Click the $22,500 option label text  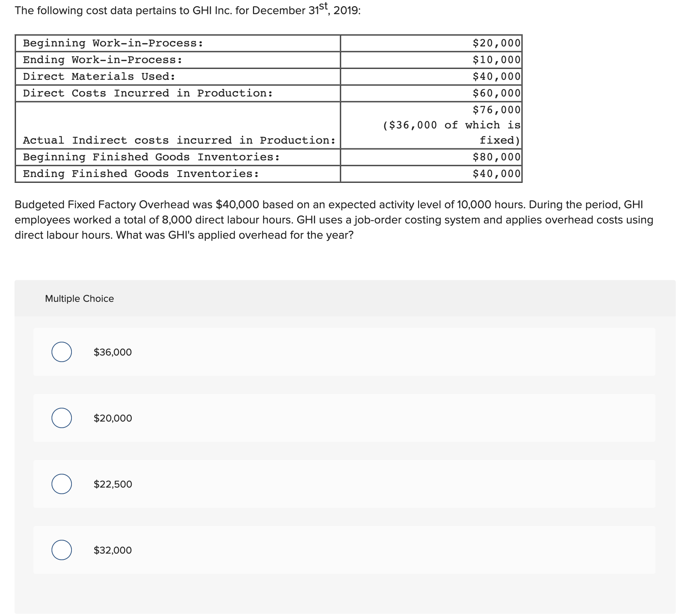113,484
